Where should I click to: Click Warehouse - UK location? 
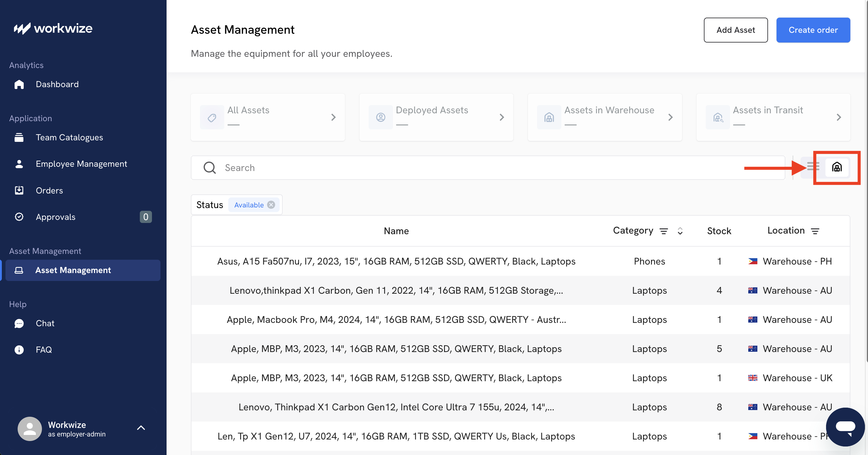coord(797,378)
